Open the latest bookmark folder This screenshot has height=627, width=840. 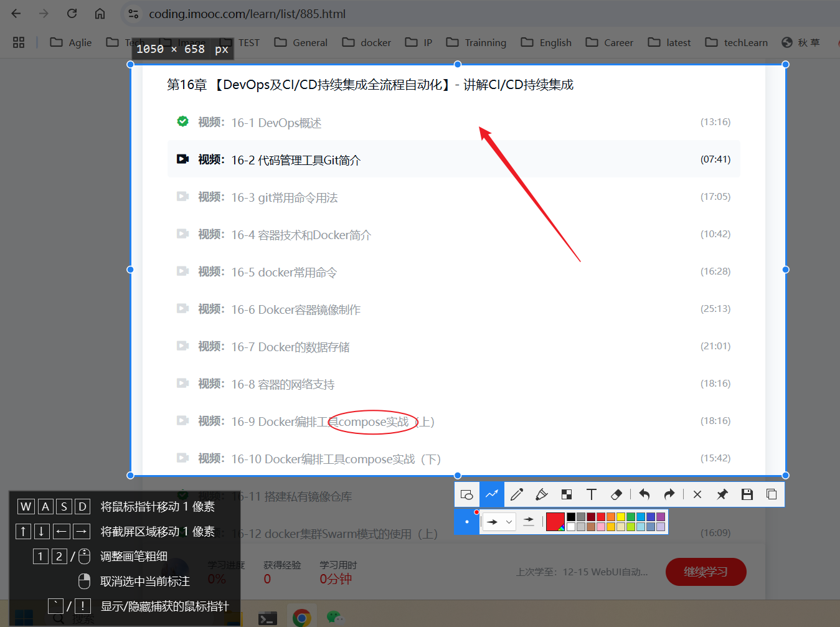point(669,42)
